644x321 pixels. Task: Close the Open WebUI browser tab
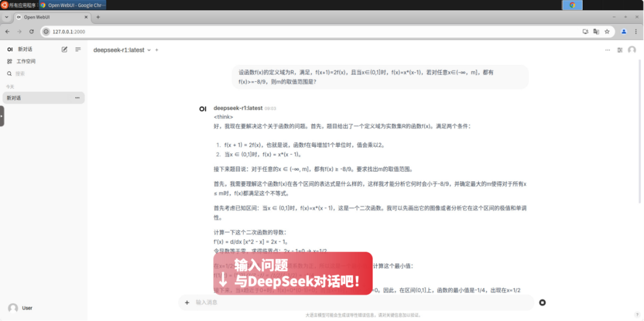pyautogui.click(x=86, y=17)
